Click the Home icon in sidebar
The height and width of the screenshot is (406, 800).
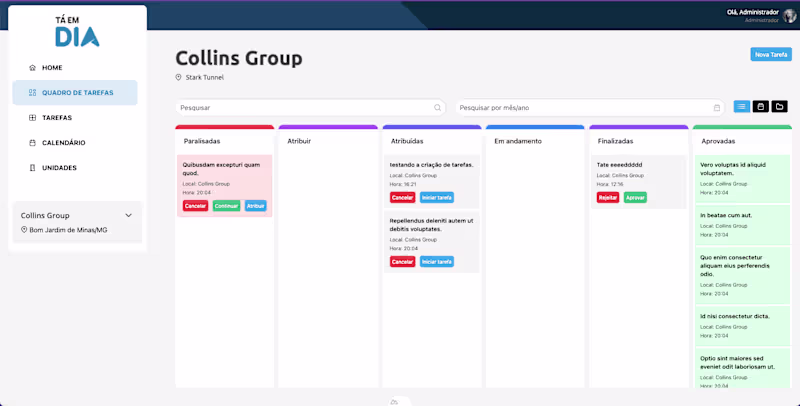click(33, 68)
